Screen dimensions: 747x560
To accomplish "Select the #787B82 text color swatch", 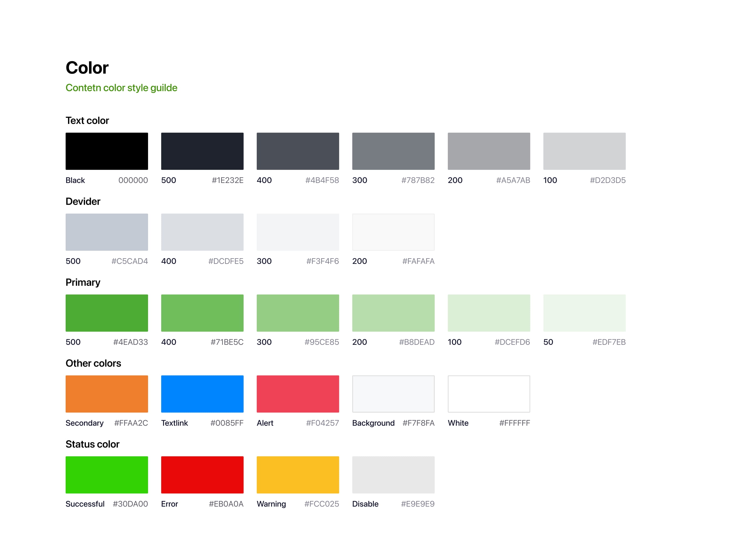I will click(x=393, y=151).
